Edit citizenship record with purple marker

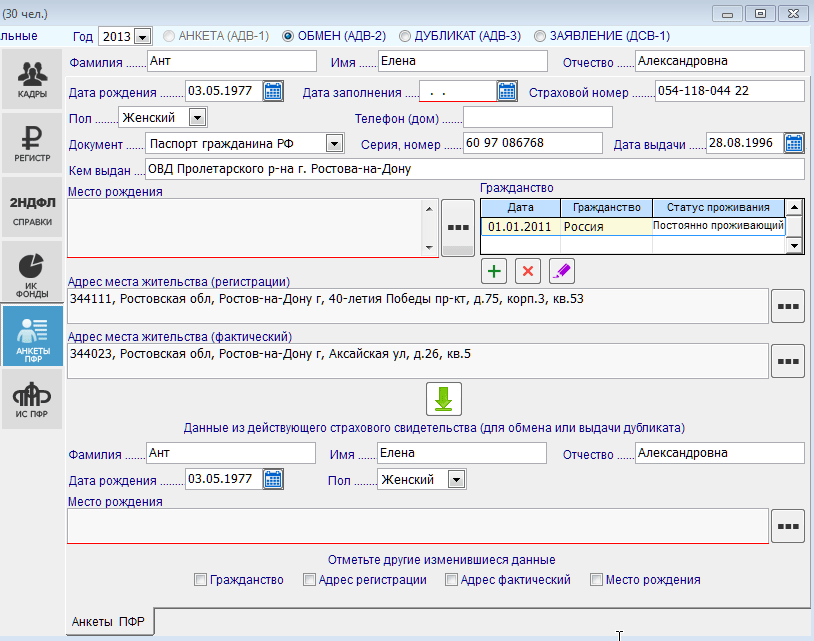[561, 271]
